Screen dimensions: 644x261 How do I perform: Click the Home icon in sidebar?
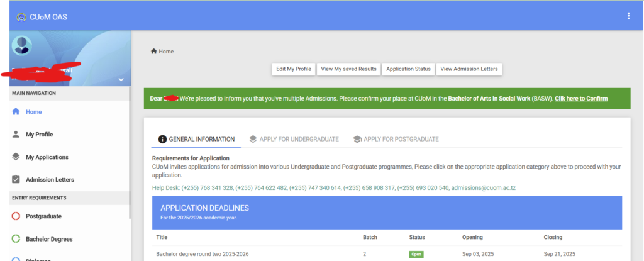16,112
